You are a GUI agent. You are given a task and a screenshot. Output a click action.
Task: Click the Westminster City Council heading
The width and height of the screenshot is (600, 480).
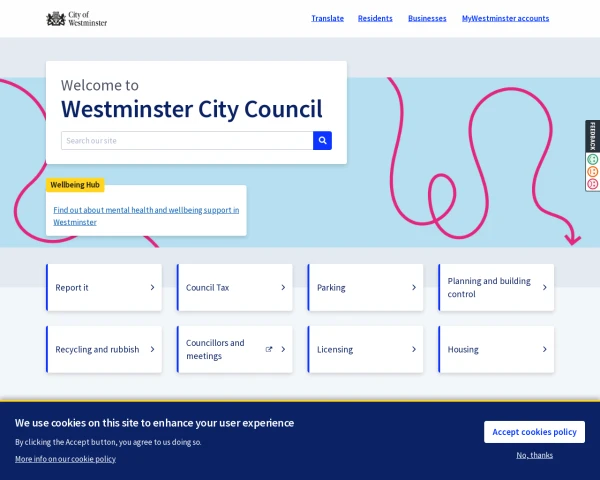[192, 109]
